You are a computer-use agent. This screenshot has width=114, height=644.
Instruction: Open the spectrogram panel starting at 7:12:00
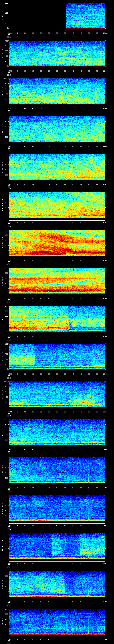click(57, 129)
